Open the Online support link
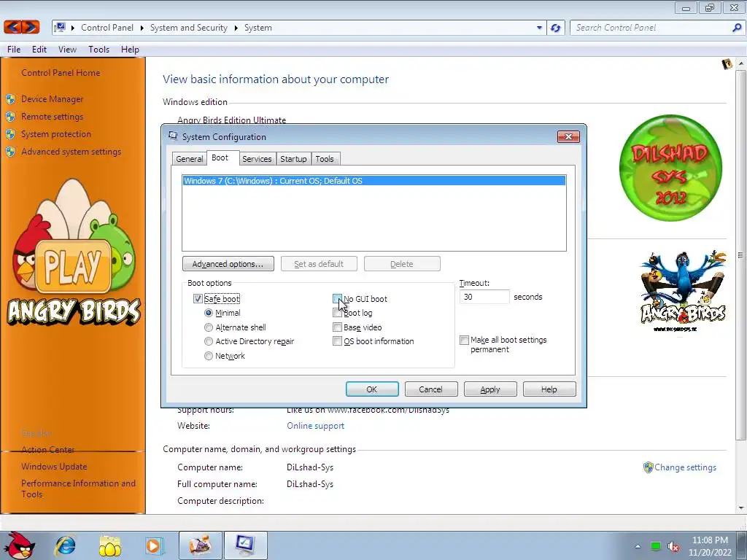 pyautogui.click(x=315, y=426)
